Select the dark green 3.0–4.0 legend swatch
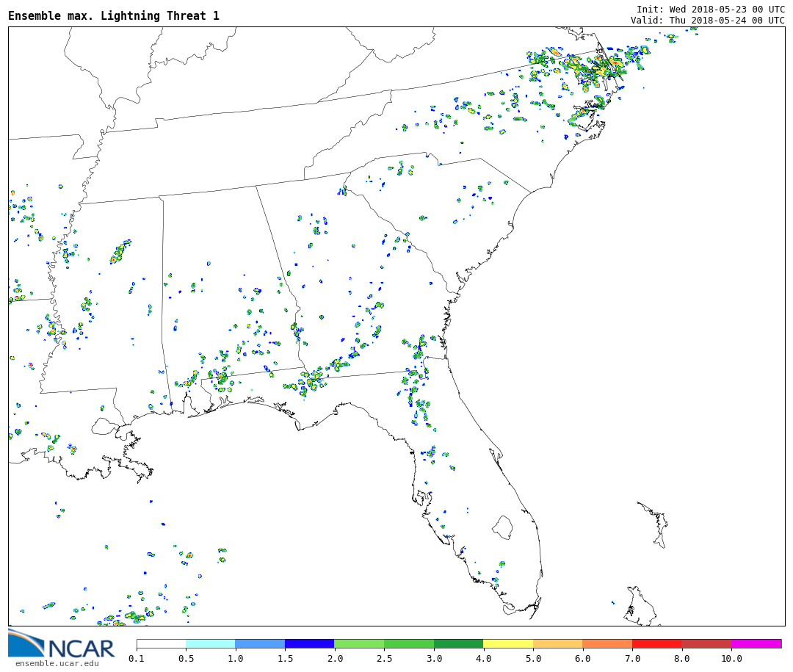Image resolution: width=793 pixels, height=672 pixels. pos(458,644)
